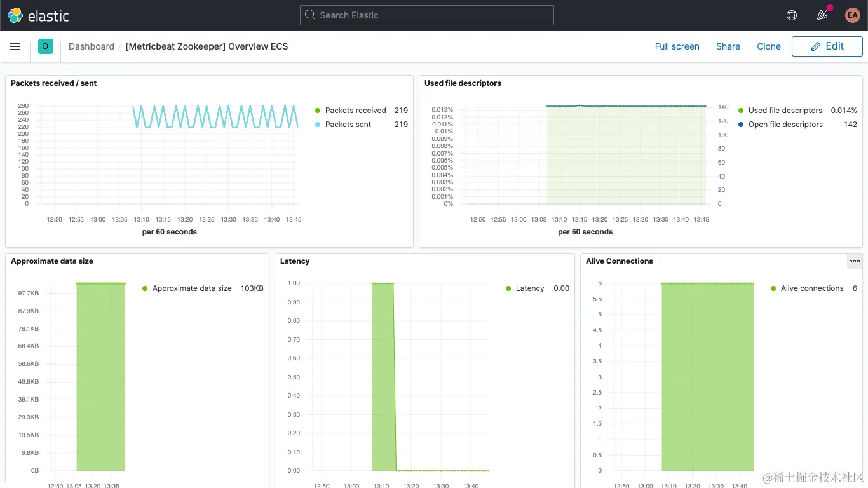Open the Dashboard breadcrumb link
The image size is (868, 488).
click(91, 46)
